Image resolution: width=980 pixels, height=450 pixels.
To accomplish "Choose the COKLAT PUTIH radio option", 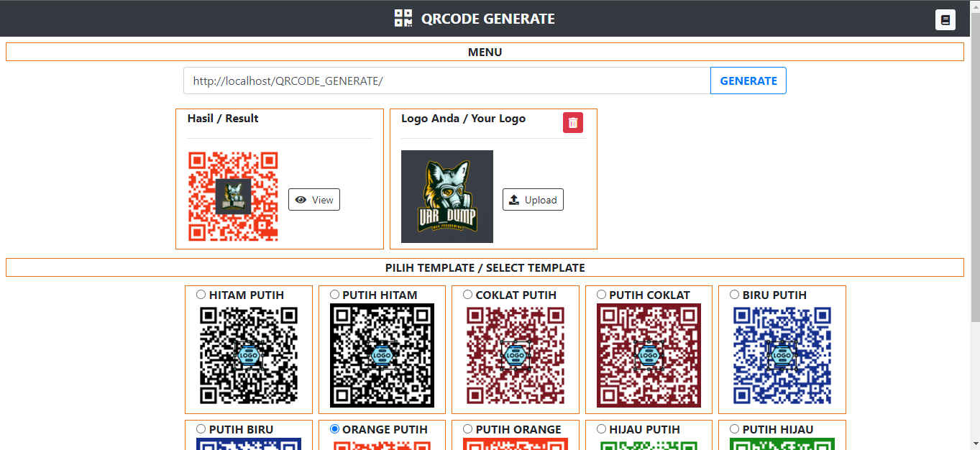I will [x=468, y=295].
